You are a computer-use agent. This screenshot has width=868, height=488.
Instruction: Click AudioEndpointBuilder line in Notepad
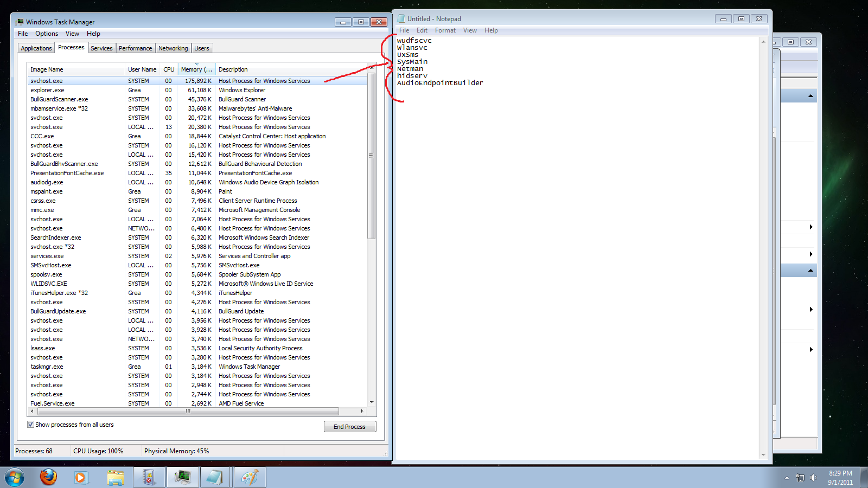click(x=440, y=83)
